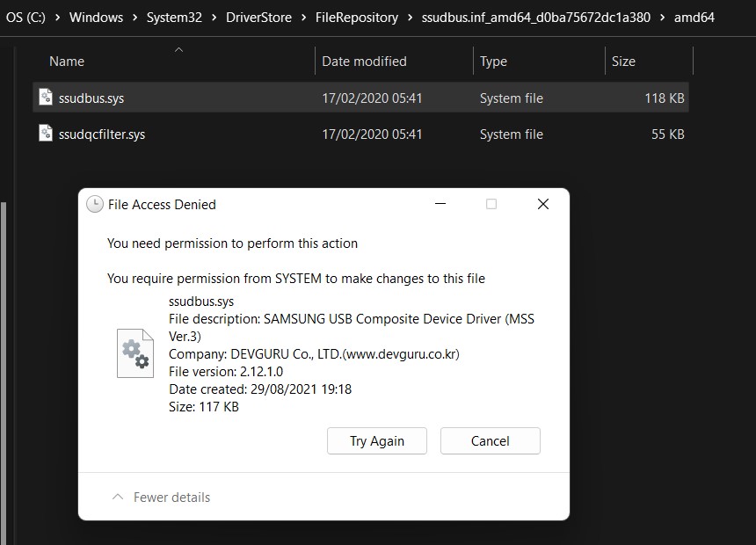Click 'Date created: 29/08/2021 19:18' text
This screenshot has height=545, width=756.
point(260,389)
